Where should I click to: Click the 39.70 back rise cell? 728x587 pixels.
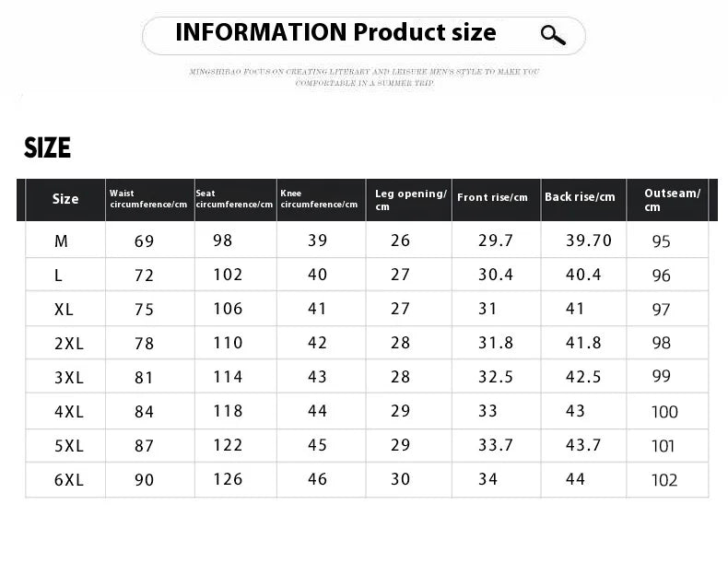(589, 241)
